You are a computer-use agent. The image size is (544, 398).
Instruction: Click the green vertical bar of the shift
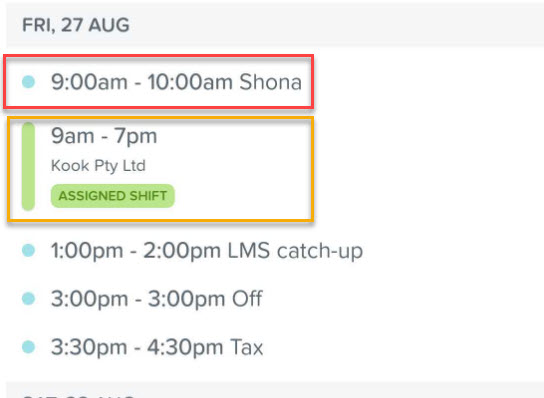click(28, 167)
